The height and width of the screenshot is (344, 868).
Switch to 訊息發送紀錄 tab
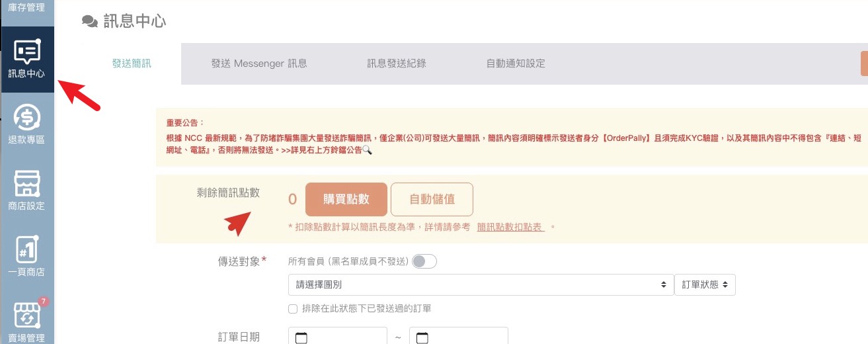click(397, 64)
